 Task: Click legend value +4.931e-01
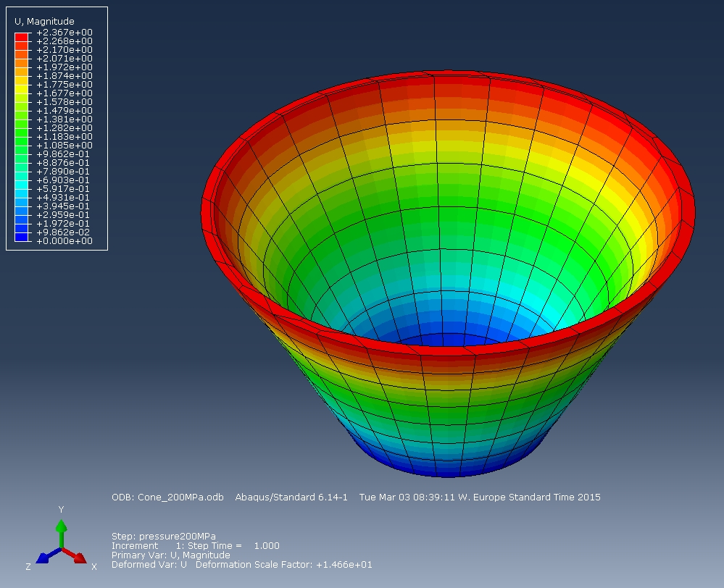click(x=63, y=198)
